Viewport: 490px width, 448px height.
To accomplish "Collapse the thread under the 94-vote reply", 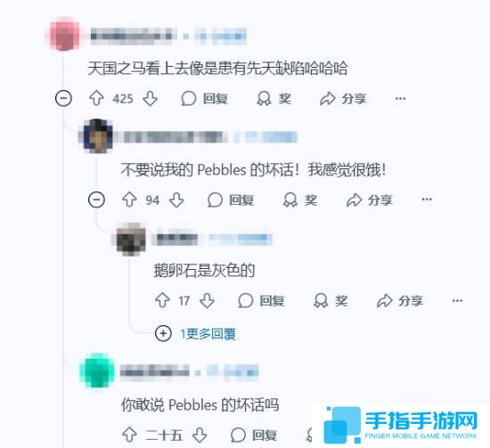I will pos(96,200).
